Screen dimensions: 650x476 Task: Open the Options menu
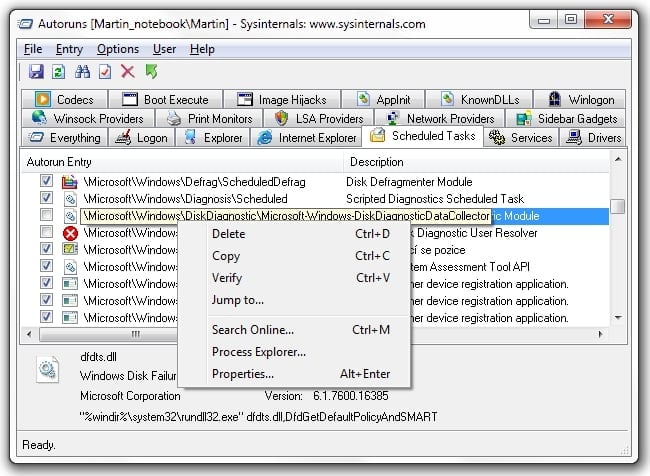[118, 49]
